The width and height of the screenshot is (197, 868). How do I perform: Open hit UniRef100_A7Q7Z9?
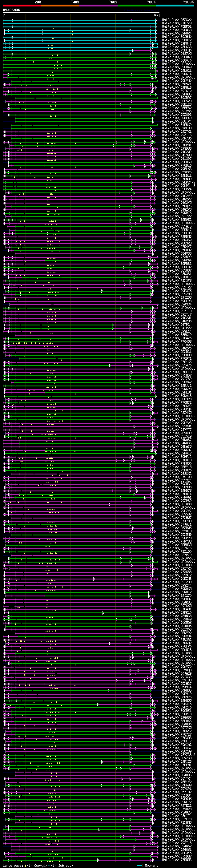tap(177, 23)
